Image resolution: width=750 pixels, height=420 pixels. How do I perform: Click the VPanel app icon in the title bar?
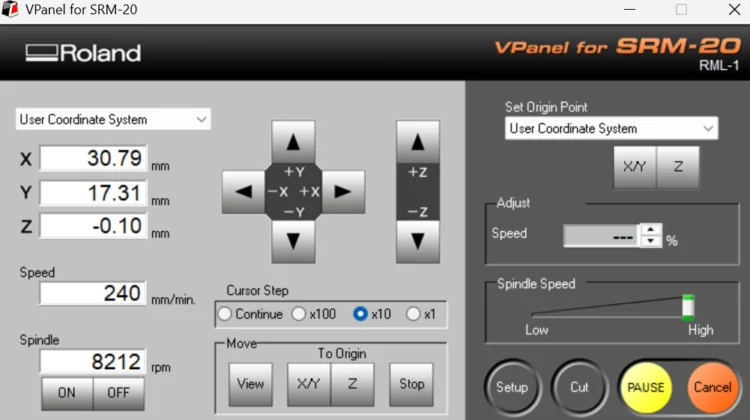[10, 9]
